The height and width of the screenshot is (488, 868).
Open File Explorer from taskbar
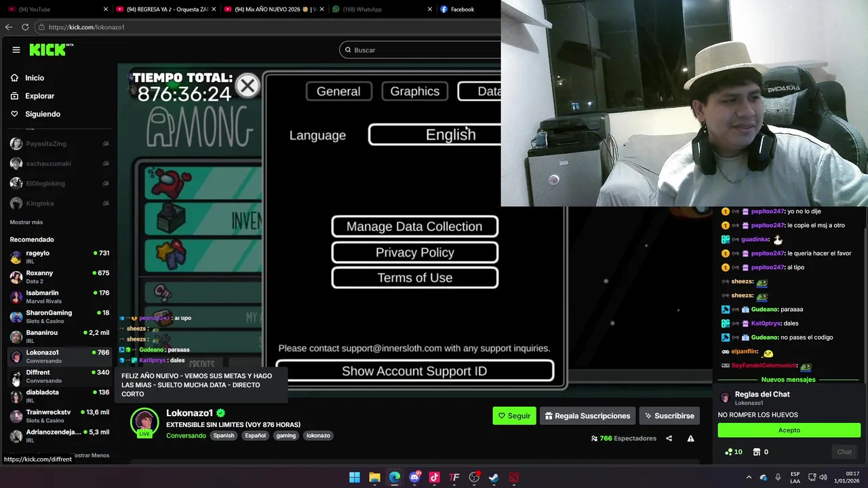pyautogui.click(x=374, y=477)
